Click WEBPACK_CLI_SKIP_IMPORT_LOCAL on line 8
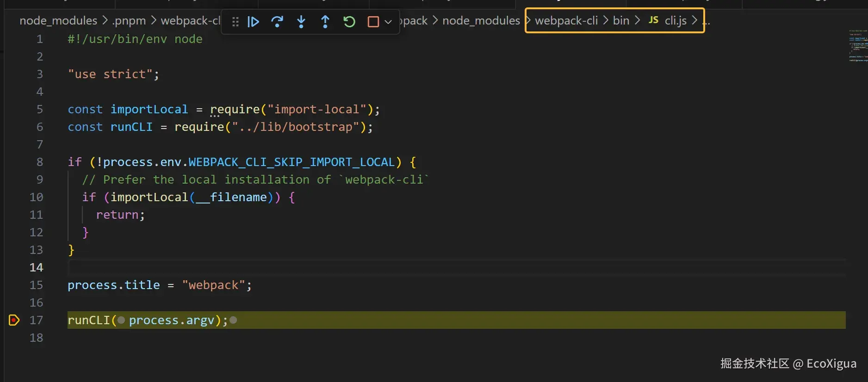Viewport: 868px width, 382px height. (x=291, y=162)
